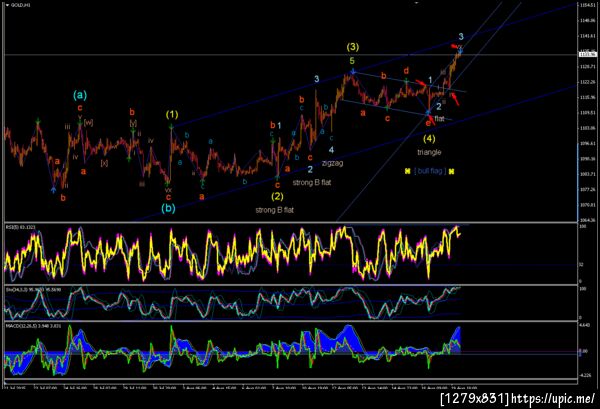Click the -4.226 MACD scale value
Viewport: 600px width, 409px height.
coord(585,375)
